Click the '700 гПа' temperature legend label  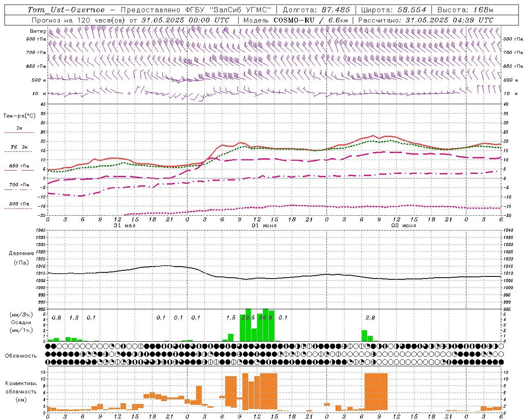click(x=19, y=185)
